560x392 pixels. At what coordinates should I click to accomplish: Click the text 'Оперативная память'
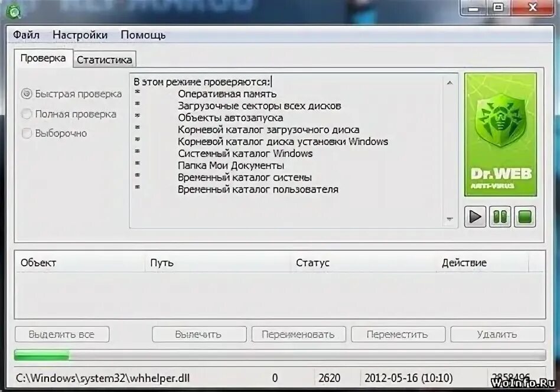(x=227, y=94)
